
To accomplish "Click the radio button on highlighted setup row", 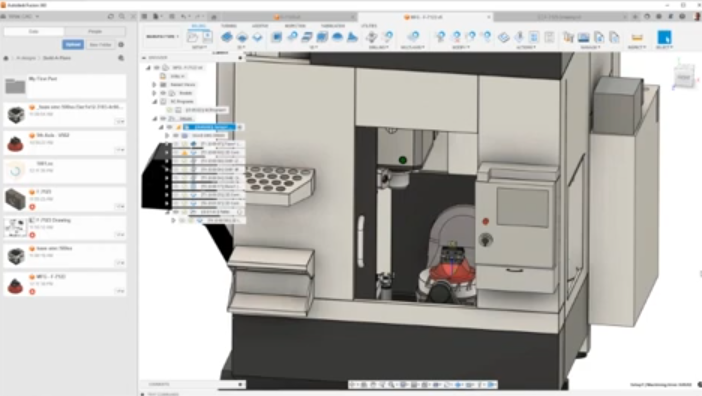I will (240, 128).
